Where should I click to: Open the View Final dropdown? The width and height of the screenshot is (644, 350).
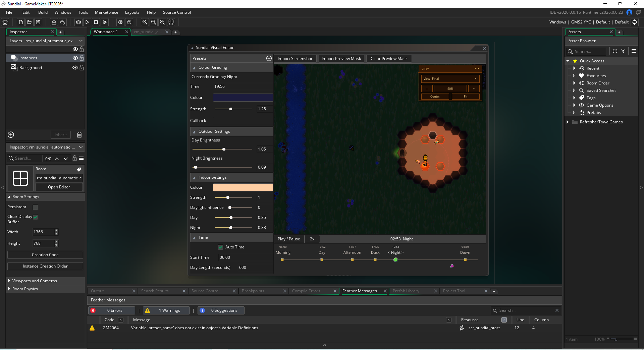point(450,79)
